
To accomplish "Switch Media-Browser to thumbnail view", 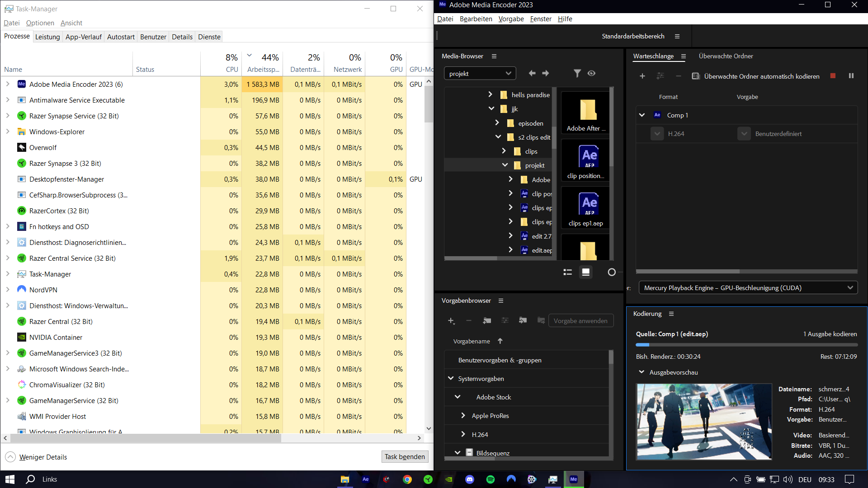I will [586, 272].
